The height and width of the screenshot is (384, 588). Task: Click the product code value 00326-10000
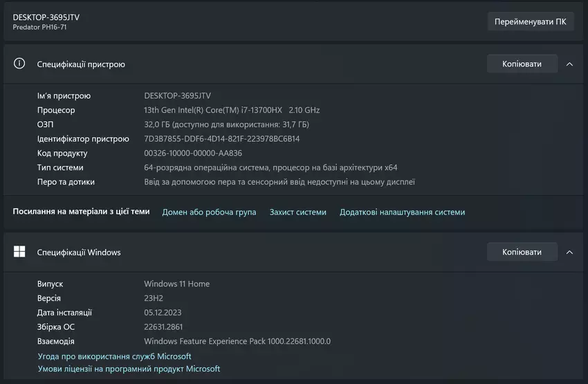(193, 154)
